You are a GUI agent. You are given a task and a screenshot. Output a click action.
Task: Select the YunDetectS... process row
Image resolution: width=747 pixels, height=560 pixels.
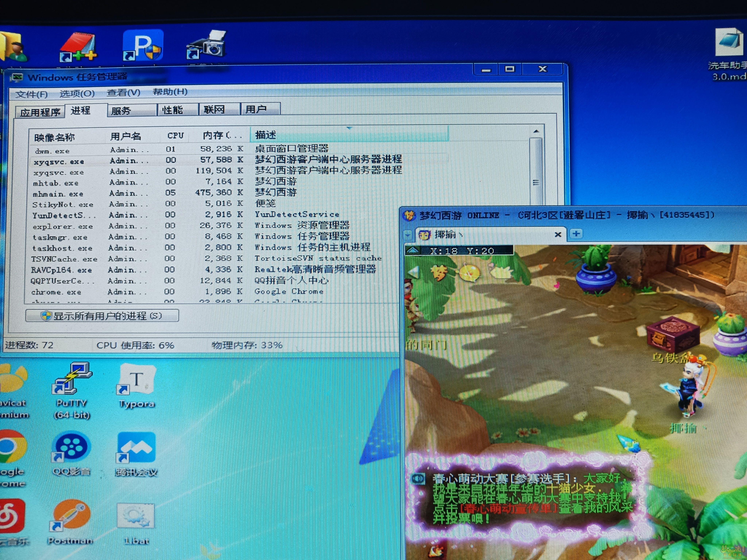point(216,215)
